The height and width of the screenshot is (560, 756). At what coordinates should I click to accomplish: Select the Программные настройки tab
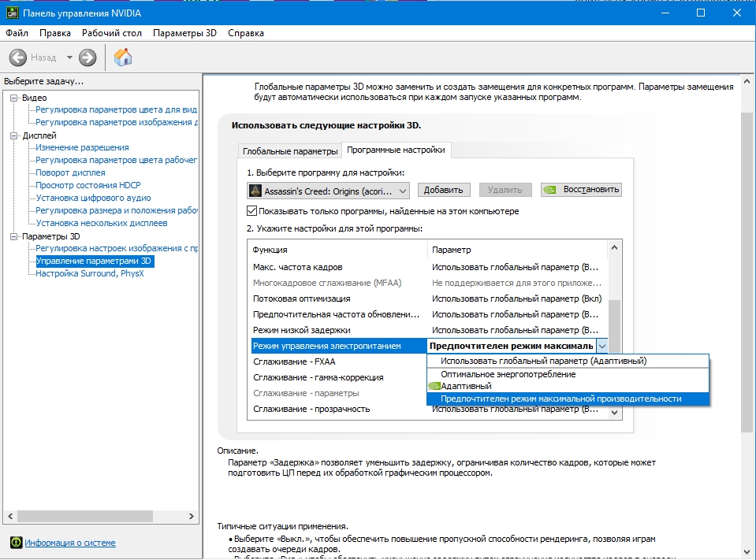point(396,150)
